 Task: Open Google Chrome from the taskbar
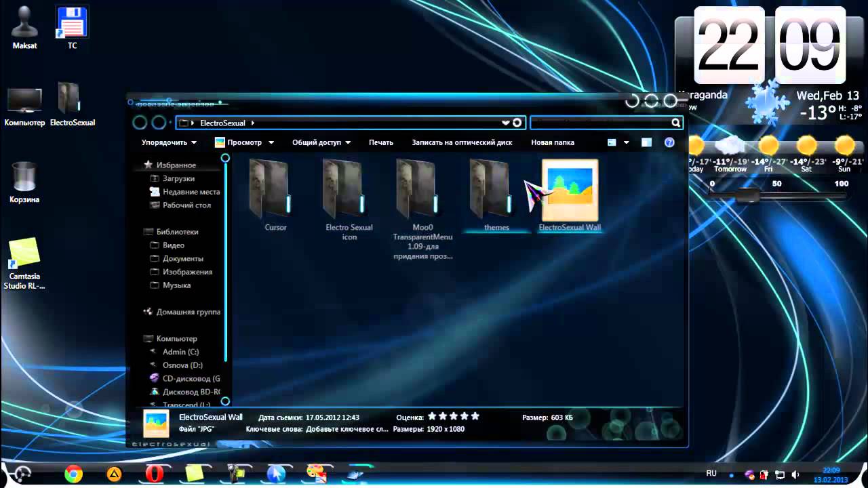coord(73,474)
